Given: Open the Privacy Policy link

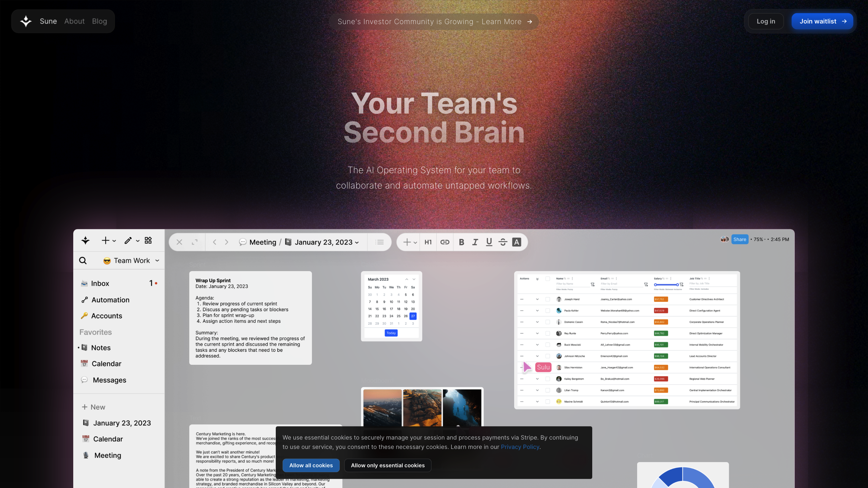Looking at the screenshot, I should click(x=520, y=447).
